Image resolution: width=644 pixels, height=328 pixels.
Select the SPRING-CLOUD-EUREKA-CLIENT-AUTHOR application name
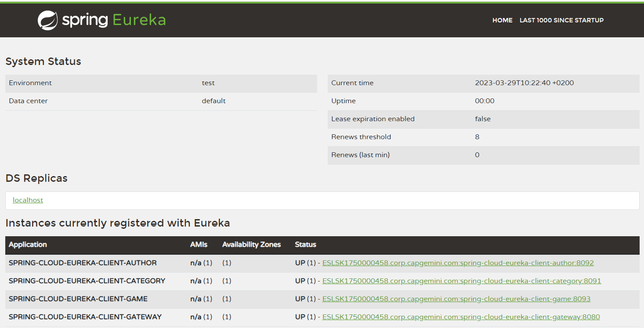coord(83,263)
